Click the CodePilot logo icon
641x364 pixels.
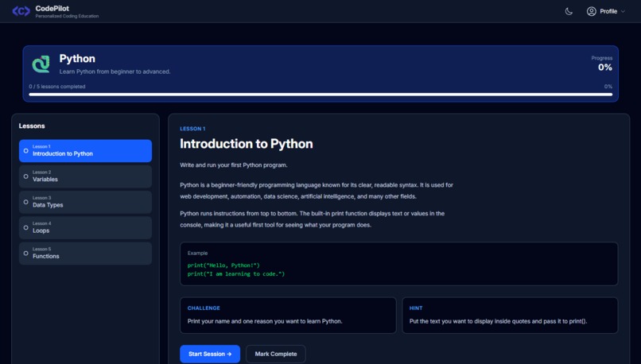tap(21, 11)
